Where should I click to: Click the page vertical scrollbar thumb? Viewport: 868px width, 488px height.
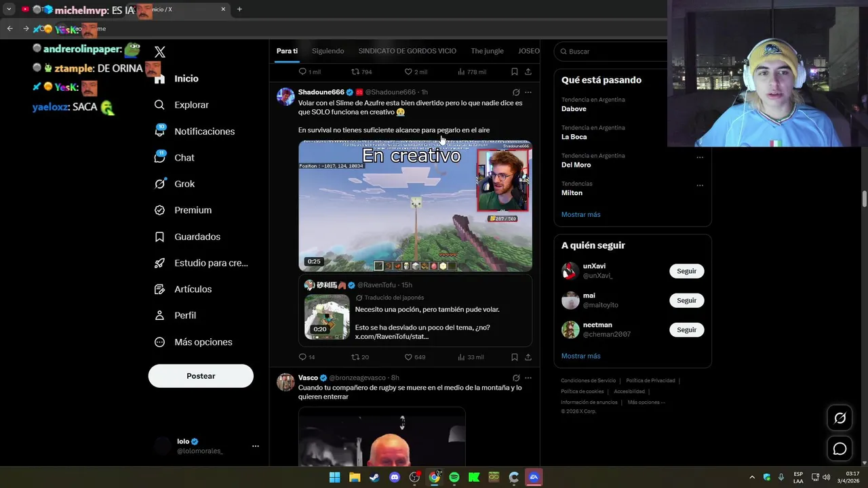pos(864,199)
